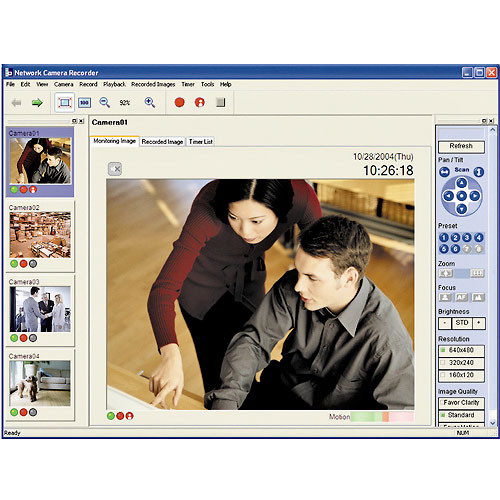Click the Refresh button
The height and width of the screenshot is (500, 500).
pyautogui.click(x=461, y=146)
